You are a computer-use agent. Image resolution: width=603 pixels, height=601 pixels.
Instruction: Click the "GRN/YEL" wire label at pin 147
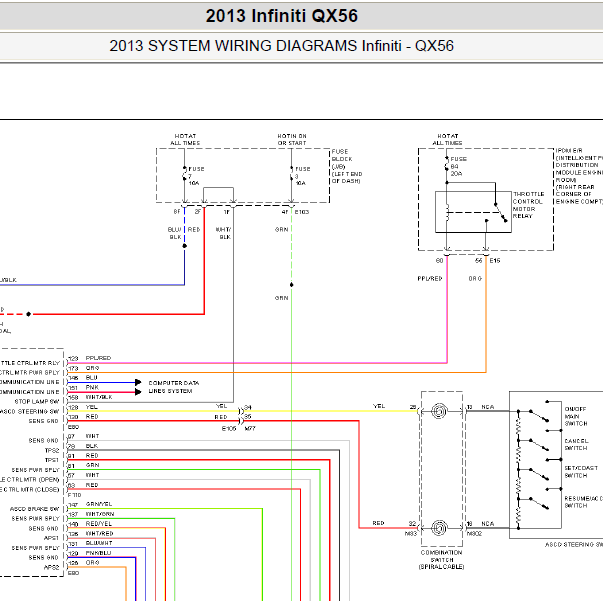click(99, 504)
